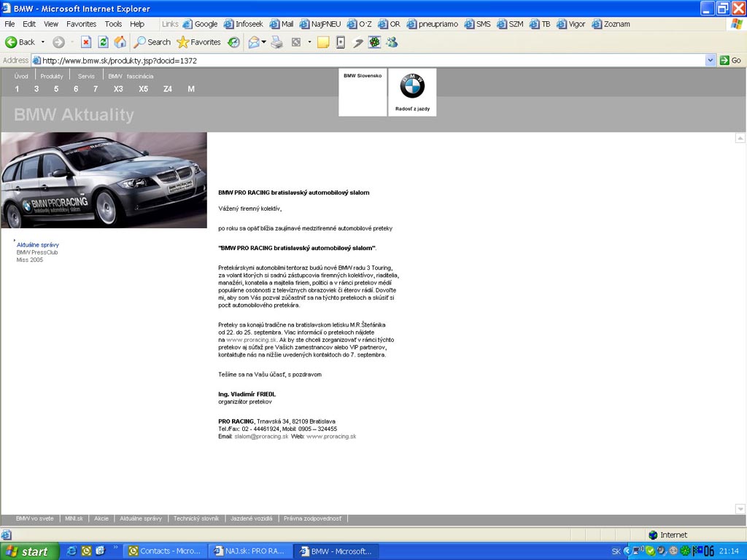Go to the Home page icon
The image size is (747, 560).
(120, 42)
